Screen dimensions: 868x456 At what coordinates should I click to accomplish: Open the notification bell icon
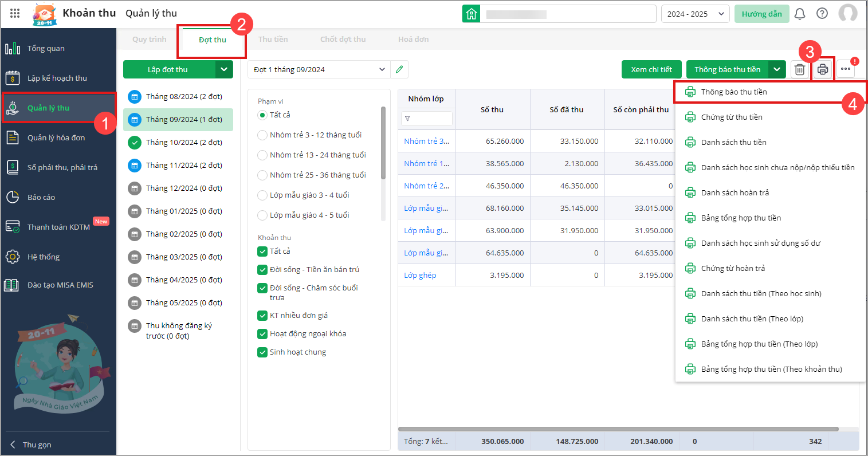click(x=800, y=14)
